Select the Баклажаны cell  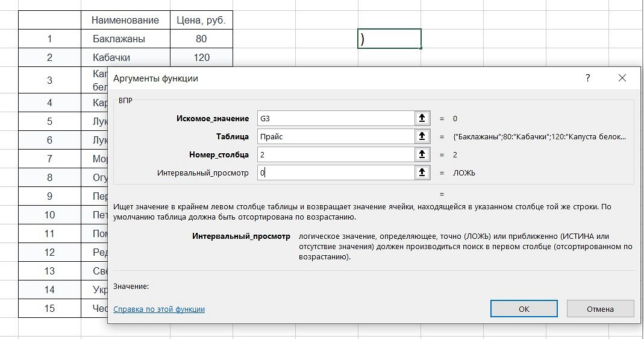(125, 39)
